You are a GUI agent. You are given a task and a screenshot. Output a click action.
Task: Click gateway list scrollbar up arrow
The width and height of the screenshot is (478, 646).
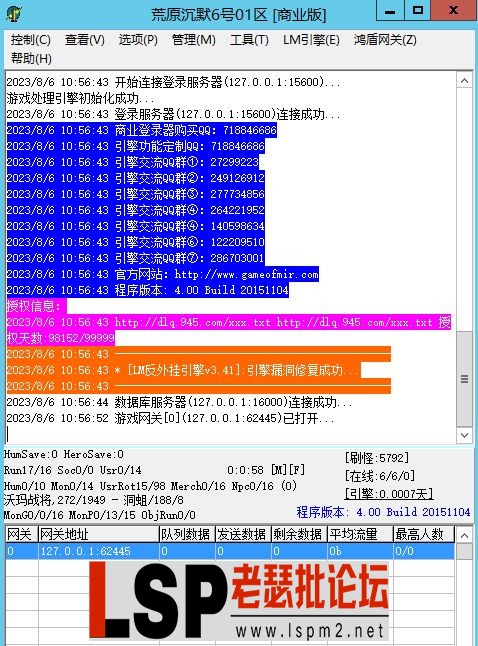click(x=464, y=536)
